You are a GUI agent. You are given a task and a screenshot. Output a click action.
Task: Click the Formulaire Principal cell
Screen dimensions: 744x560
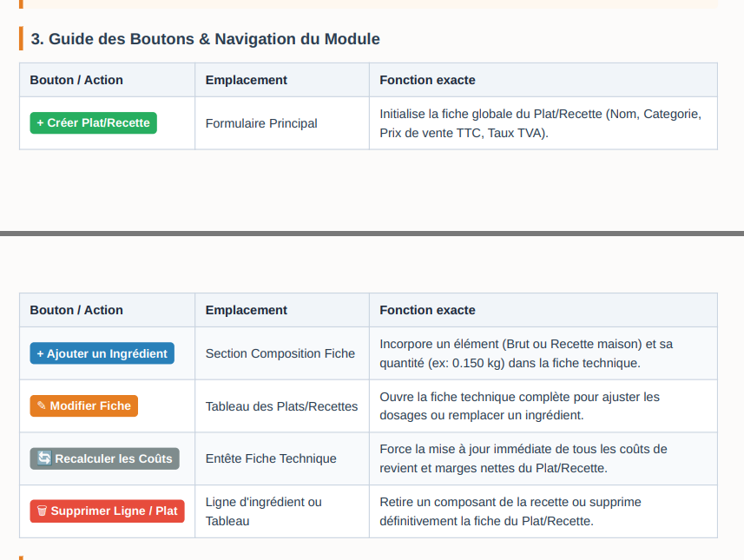pos(261,123)
